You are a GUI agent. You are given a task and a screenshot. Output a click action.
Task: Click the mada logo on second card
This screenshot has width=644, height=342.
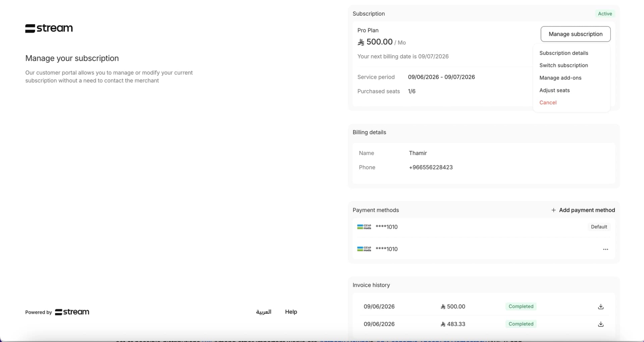[x=364, y=249]
